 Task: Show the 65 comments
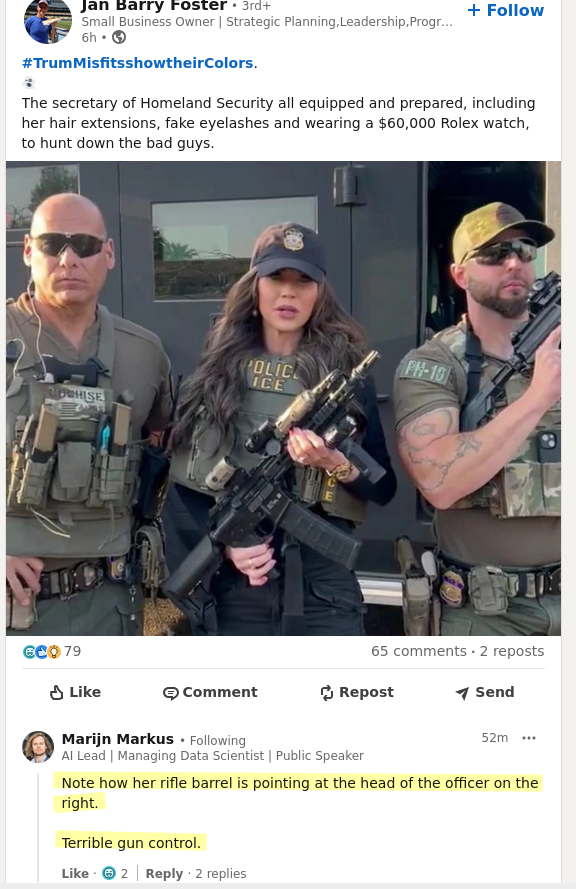419,651
